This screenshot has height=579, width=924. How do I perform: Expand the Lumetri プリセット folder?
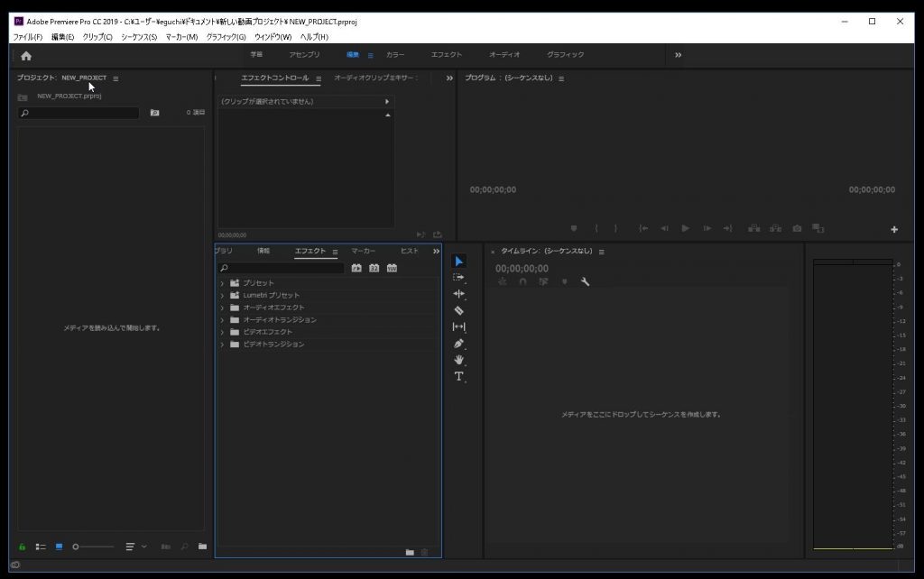pos(222,296)
